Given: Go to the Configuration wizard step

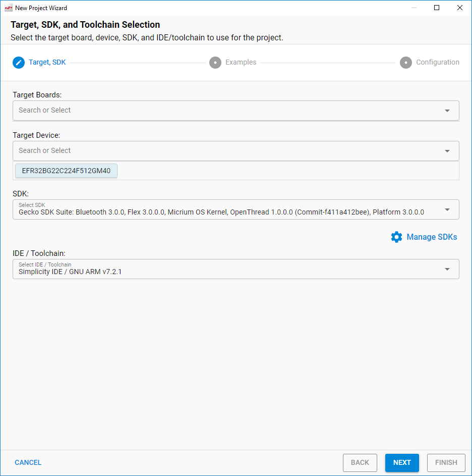Looking at the screenshot, I should [x=437, y=63].
